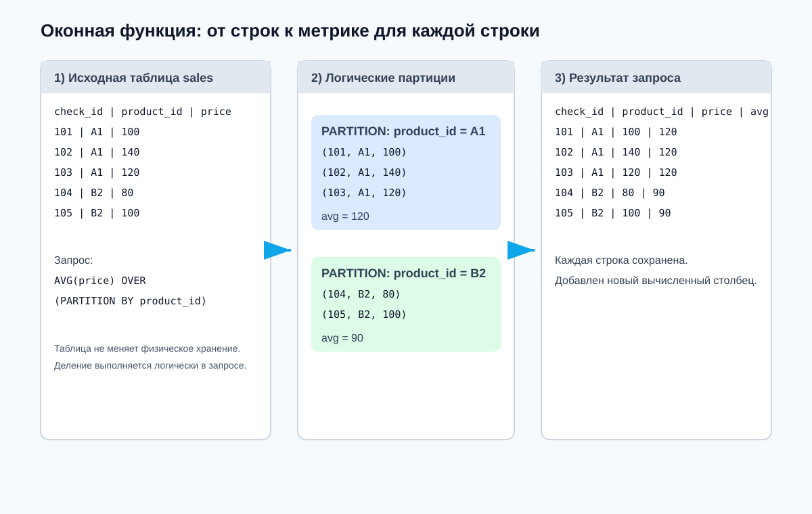Click the main title about window functions
This screenshot has height=514, width=812.
[290, 30]
